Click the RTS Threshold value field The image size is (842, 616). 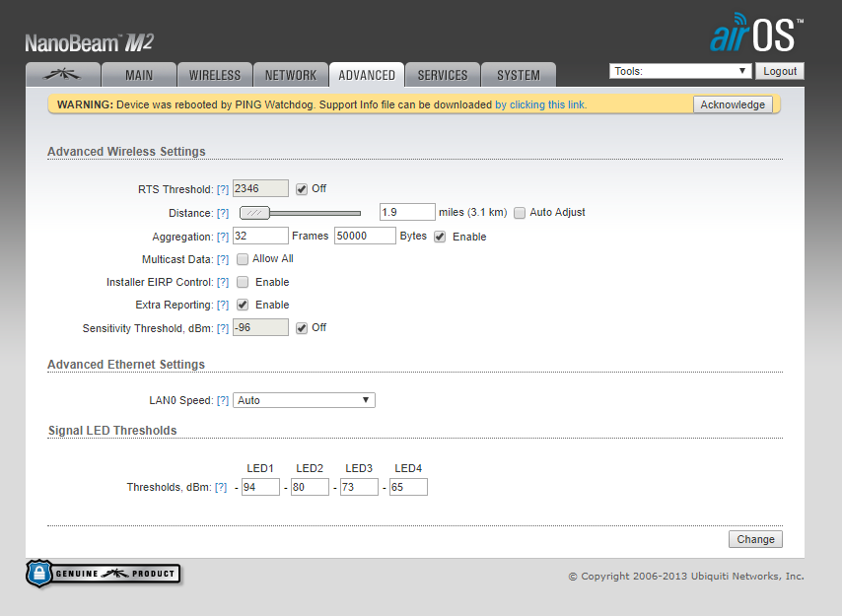point(260,188)
